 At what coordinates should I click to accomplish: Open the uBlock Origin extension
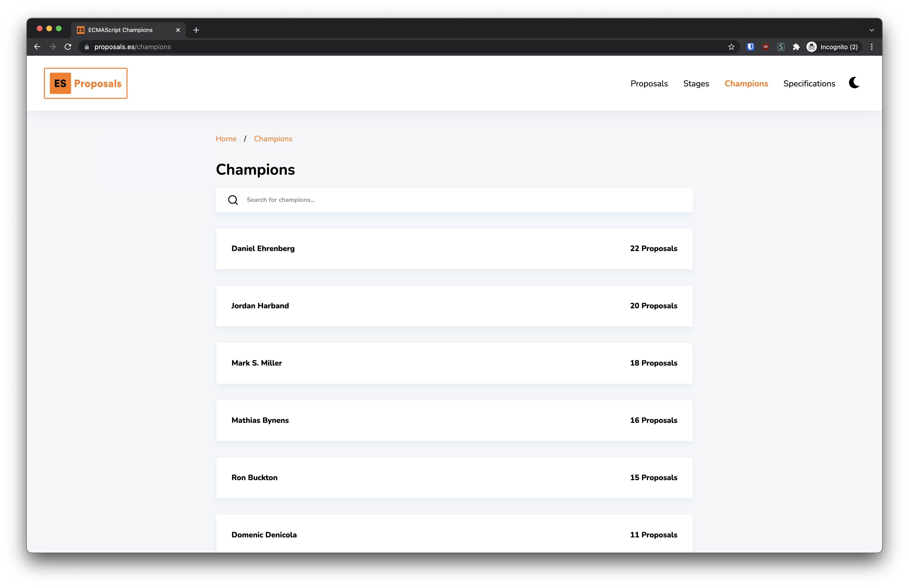(x=766, y=47)
